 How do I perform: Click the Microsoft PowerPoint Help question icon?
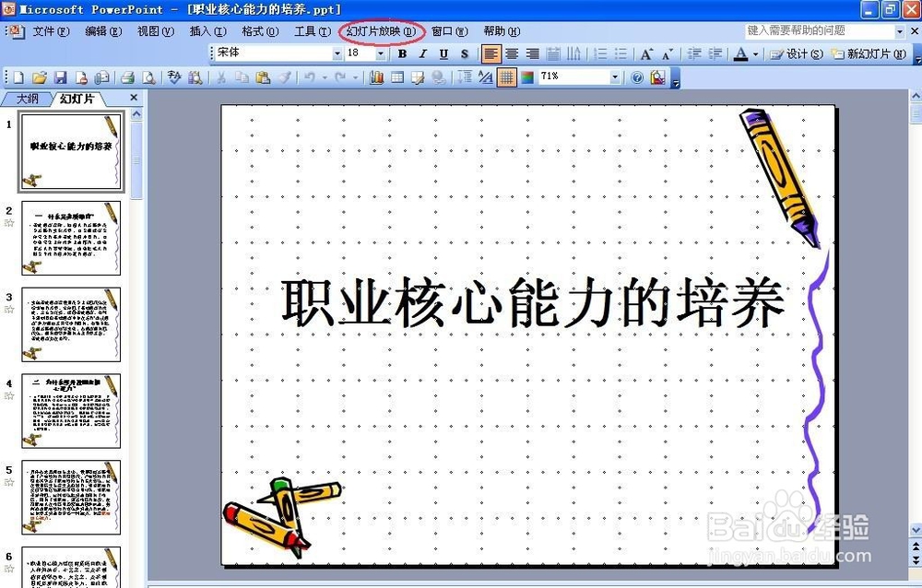pyautogui.click(x=637, y=77)
